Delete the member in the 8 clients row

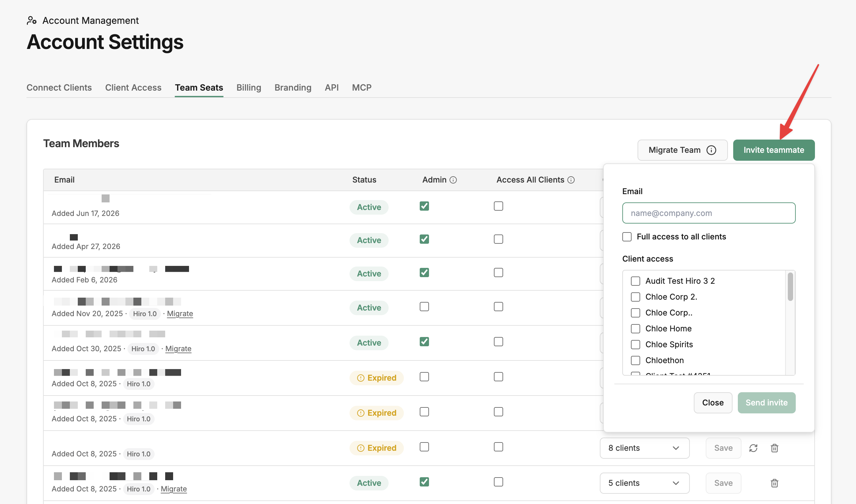click(x=775, y=448)
